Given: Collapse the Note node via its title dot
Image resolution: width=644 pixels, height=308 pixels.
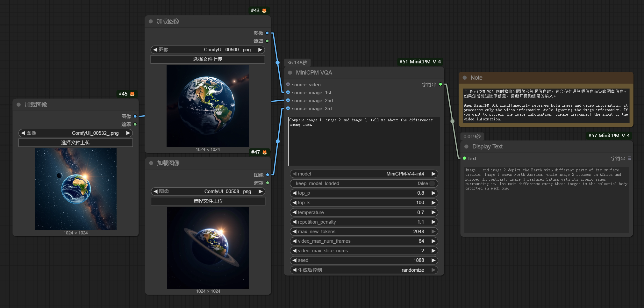Looking at the screenshot, I should (465, 78).
